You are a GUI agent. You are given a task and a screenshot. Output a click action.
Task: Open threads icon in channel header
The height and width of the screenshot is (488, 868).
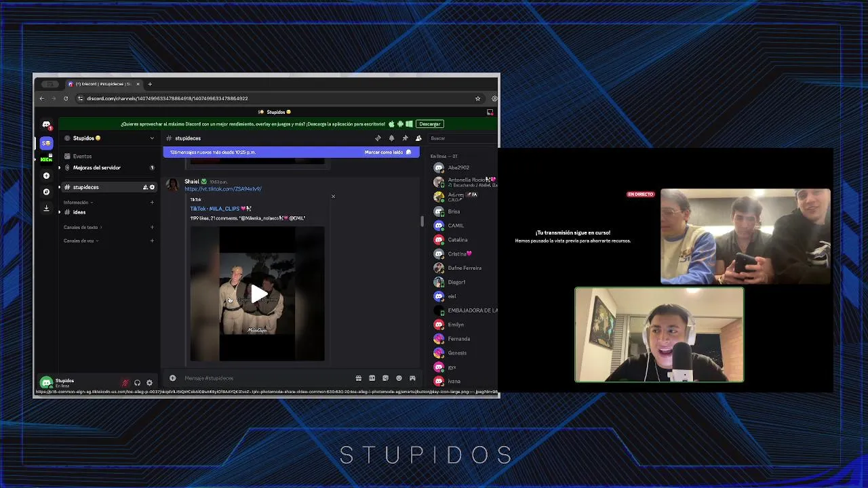coord(378,138)
